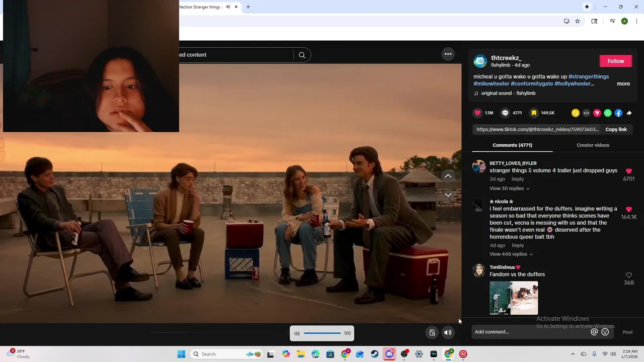Adjust the volume slider at 100

pos(322,333)
